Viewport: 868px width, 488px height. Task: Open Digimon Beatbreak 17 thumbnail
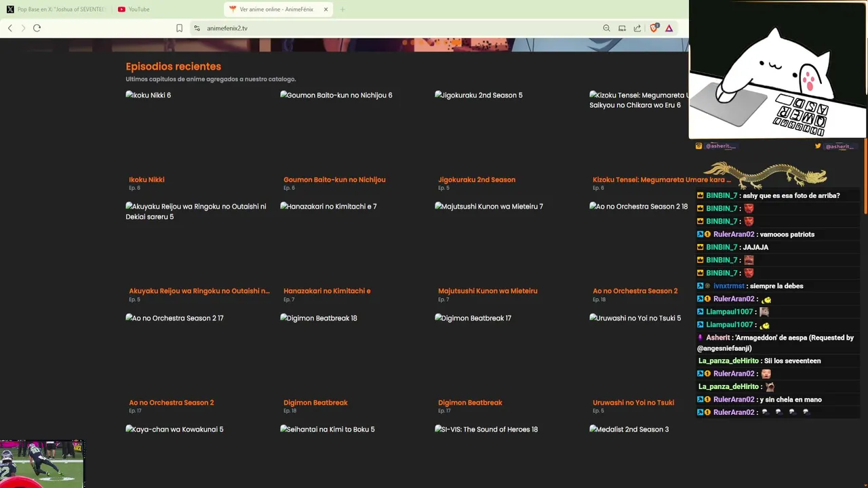coord(507,353)
